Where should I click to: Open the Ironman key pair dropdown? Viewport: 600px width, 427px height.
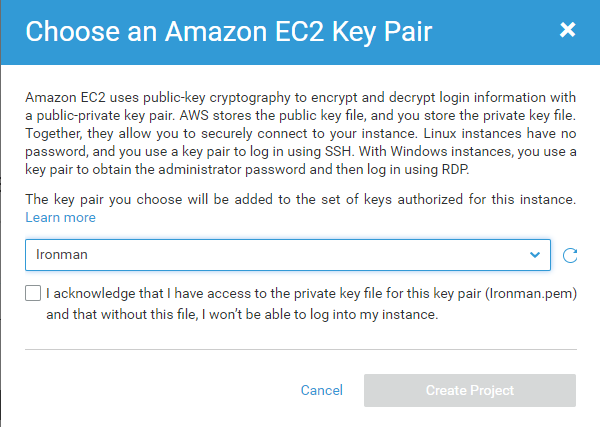coord(287,255)
